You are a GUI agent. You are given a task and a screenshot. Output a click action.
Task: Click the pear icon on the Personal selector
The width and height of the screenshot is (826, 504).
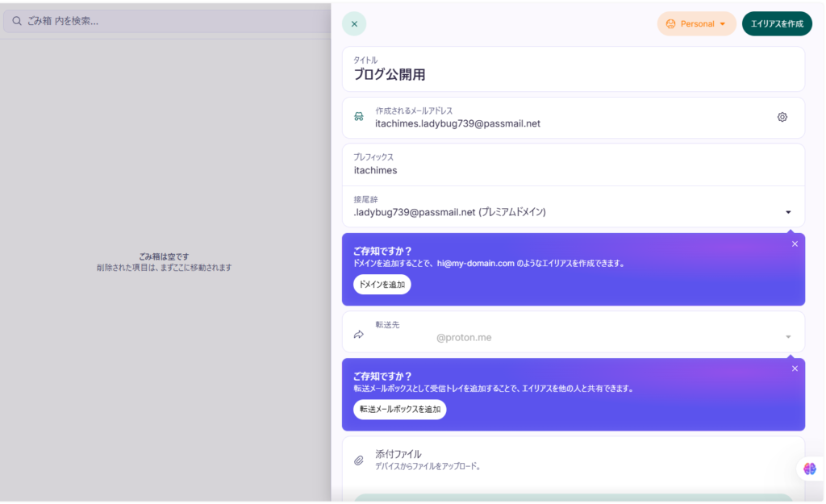pyautogui.click(x=670, y=23)
